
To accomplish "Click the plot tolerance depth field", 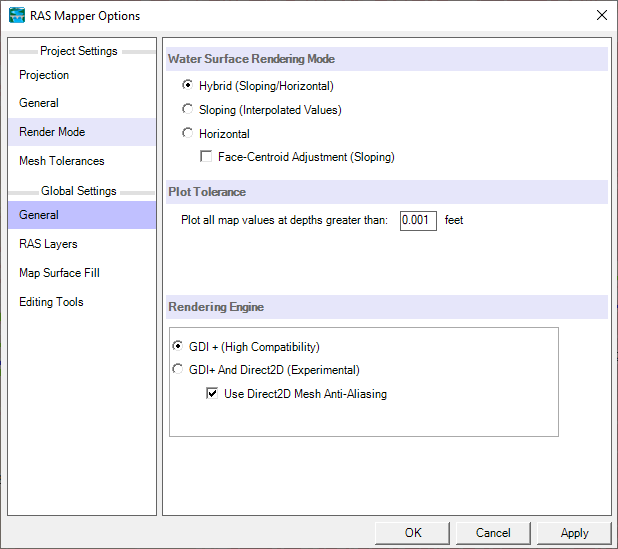I will (x=418, y=220).
